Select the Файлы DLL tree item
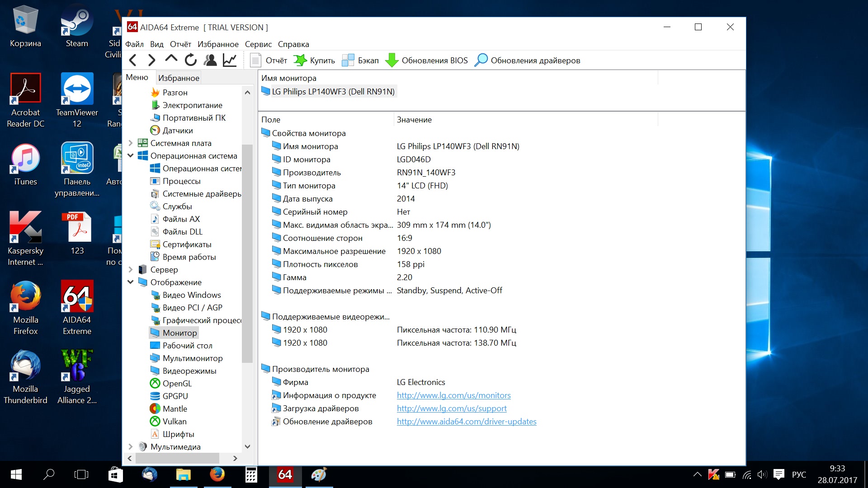 click(176, 232)
